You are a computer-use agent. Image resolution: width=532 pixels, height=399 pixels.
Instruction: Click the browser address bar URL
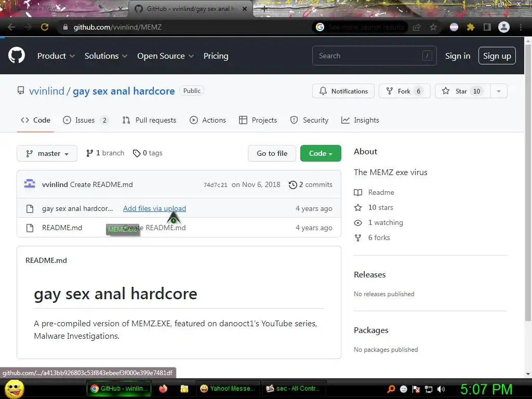pos(117,27)
